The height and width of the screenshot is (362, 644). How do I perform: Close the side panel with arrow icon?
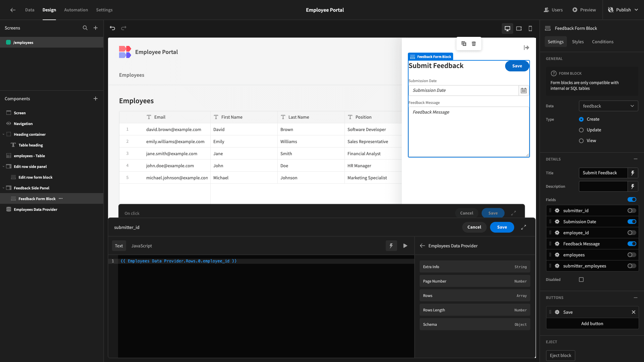tap(527, 48)
